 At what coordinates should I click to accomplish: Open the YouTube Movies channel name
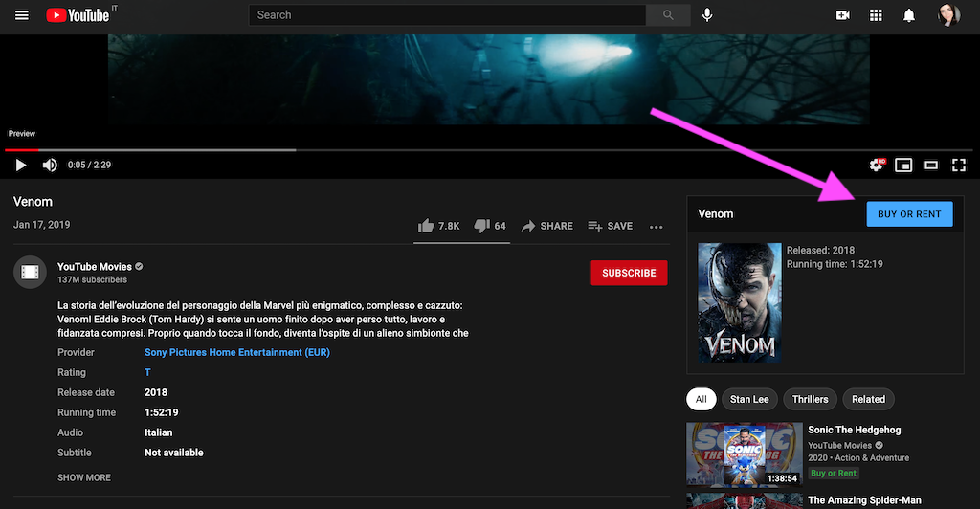click(x=95, y=267)
